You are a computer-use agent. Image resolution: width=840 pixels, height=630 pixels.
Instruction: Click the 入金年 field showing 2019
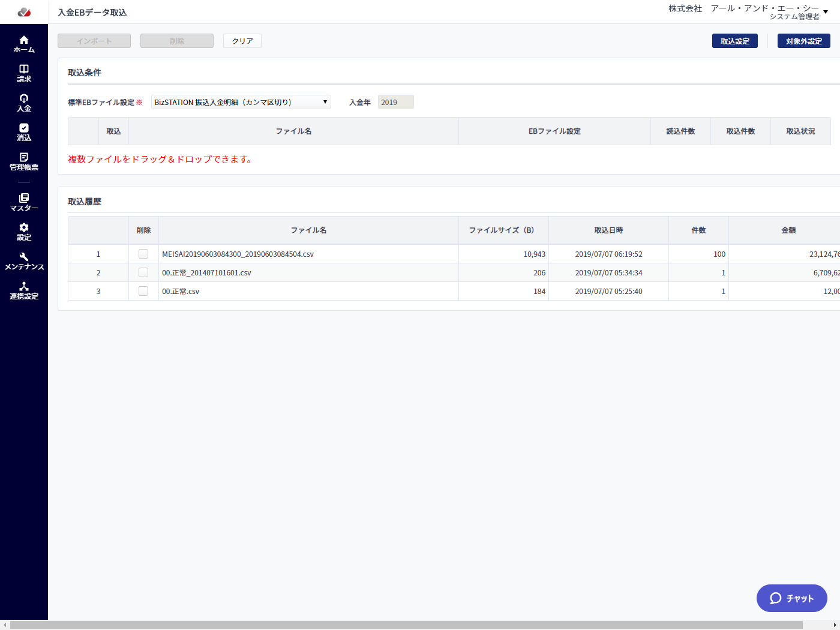click(x=396, y=102)
